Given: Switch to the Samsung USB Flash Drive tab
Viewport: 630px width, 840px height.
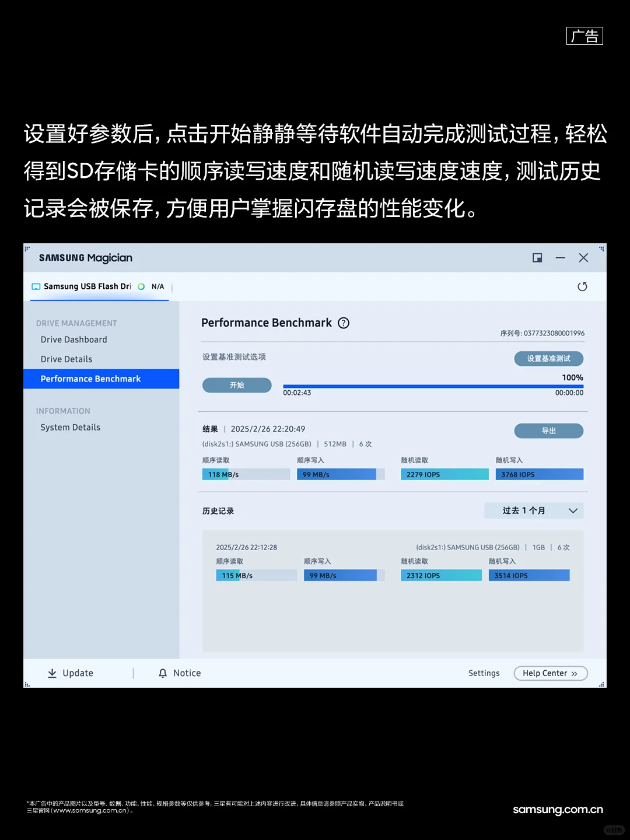Looking at the screenshot, I should point(87,286).
